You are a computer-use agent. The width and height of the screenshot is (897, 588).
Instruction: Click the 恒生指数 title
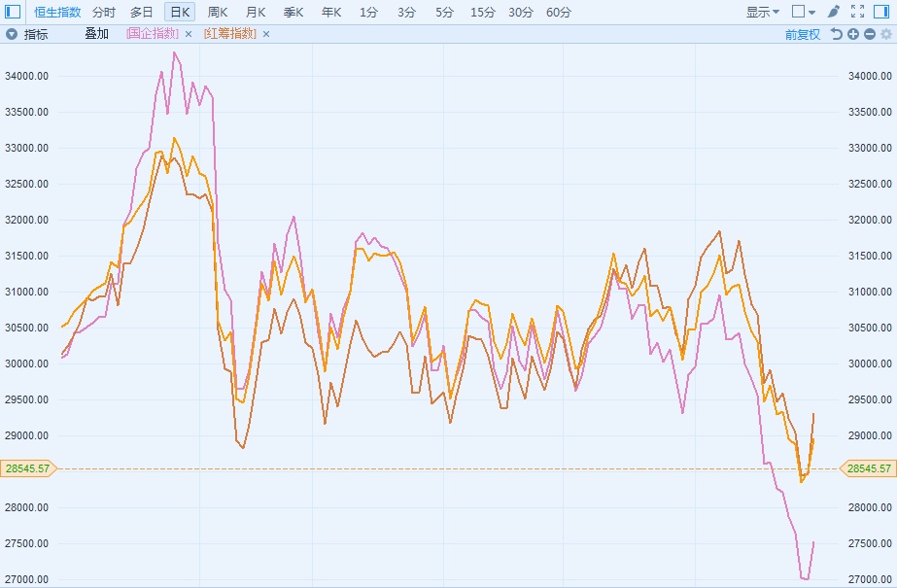[x=57, y=12]
